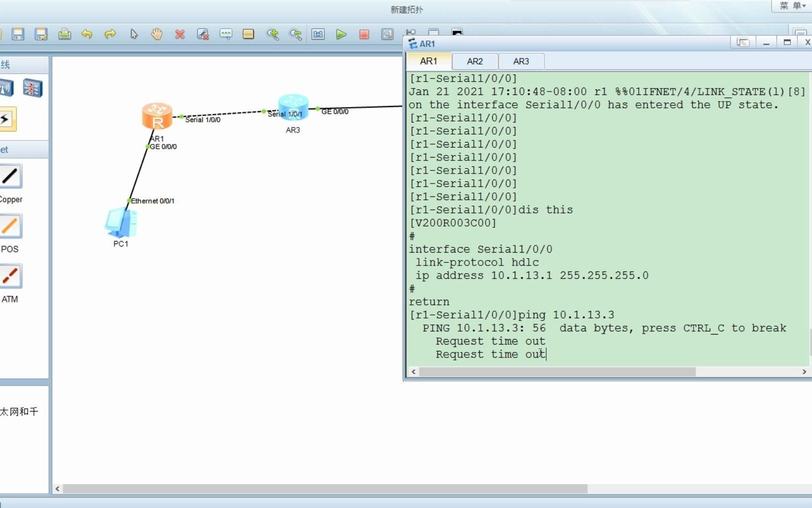Save the topology using the floppy icon

18,34
